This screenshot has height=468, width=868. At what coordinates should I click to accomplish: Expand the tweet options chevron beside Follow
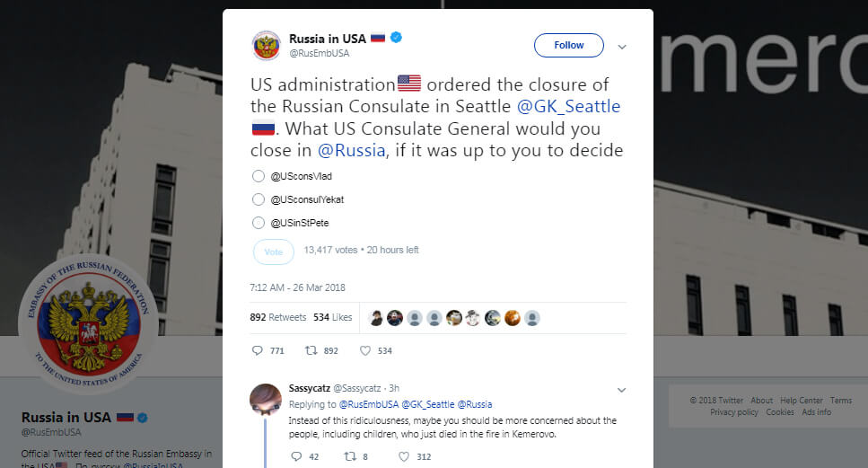[622, 46]
